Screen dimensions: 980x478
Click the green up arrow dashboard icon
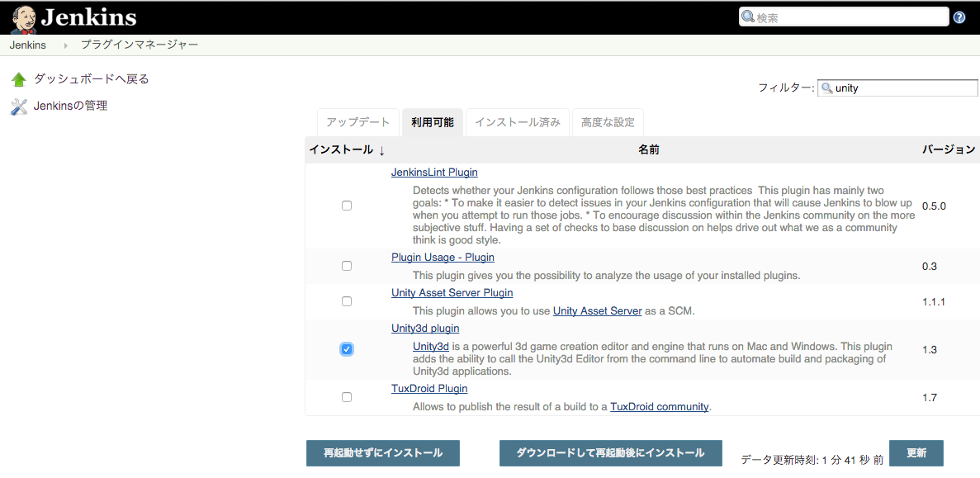pos(19,79)
